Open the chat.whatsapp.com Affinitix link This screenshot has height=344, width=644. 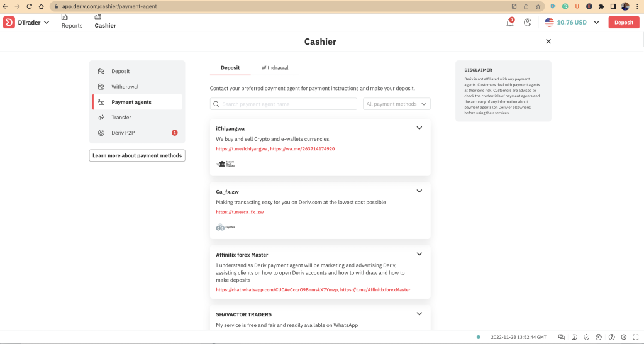point(277,290)
